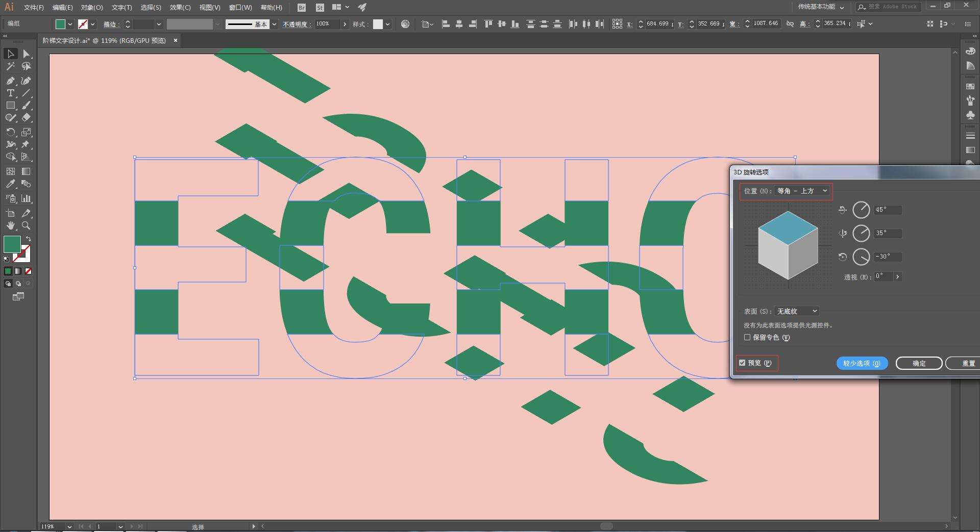Activate the Zoom tool

click(x=26, y=225)
